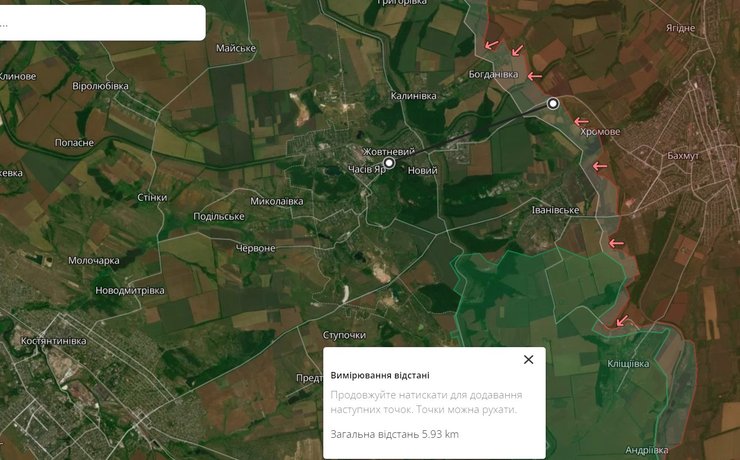This screenshot has height=460, width=740.
Task: Select the Новодмитрівка village label
Action: point(130,291)
